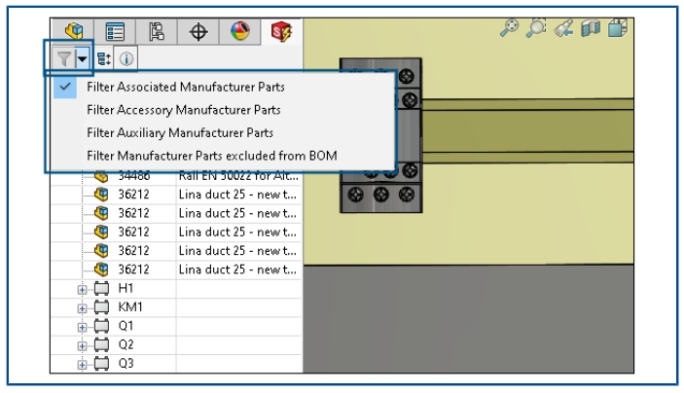Open the DisplayManager color sphere tab
The width and height of the screenshot is (684, 393).
240,31
